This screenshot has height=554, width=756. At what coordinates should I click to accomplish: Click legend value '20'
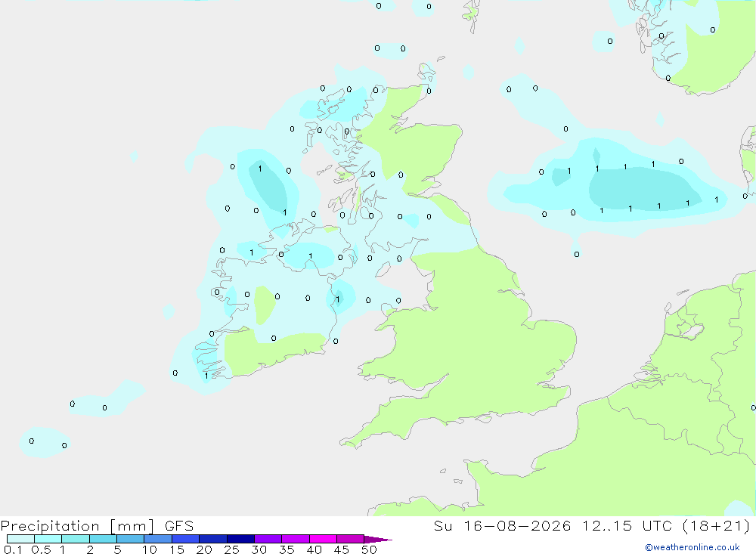[204, 549]
